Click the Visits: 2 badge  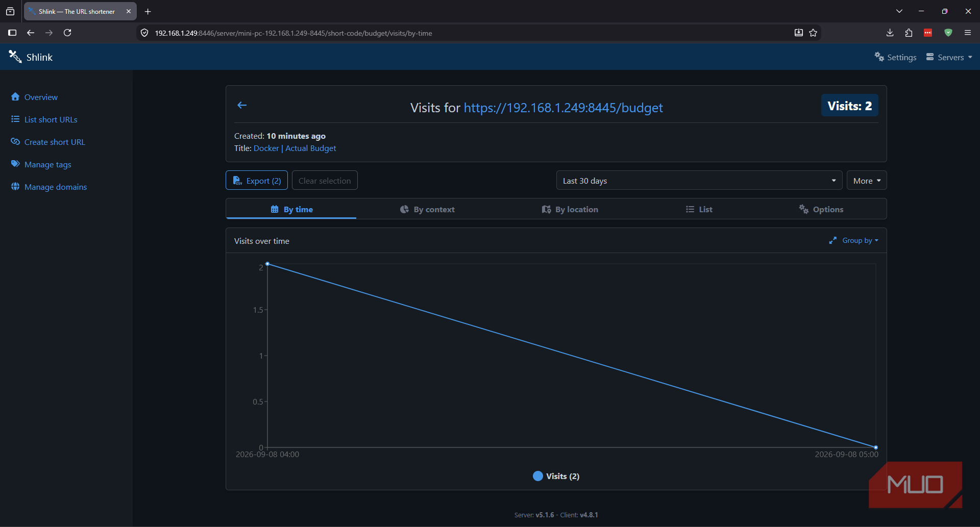(850, 106)
